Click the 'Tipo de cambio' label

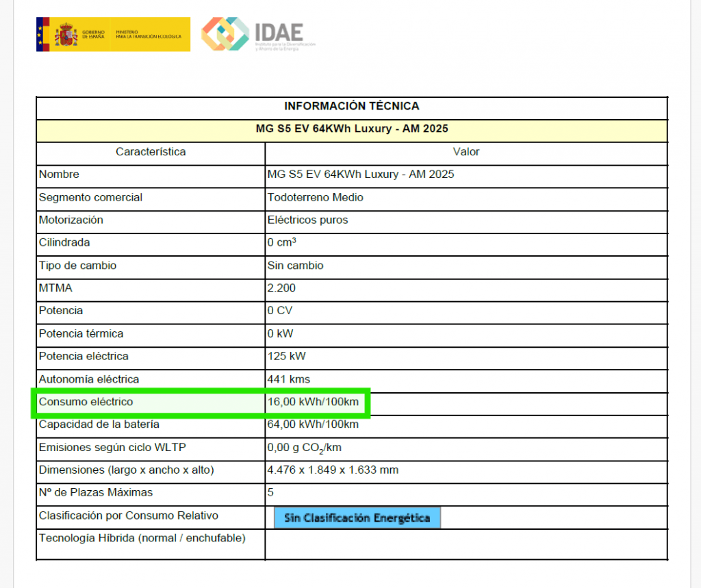(78, 266)
